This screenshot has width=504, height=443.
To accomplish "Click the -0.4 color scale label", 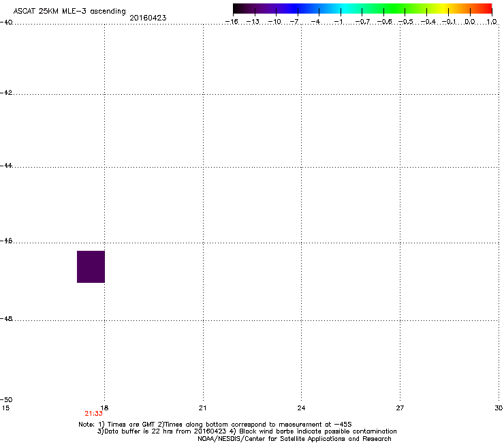I will pos(428,22).
